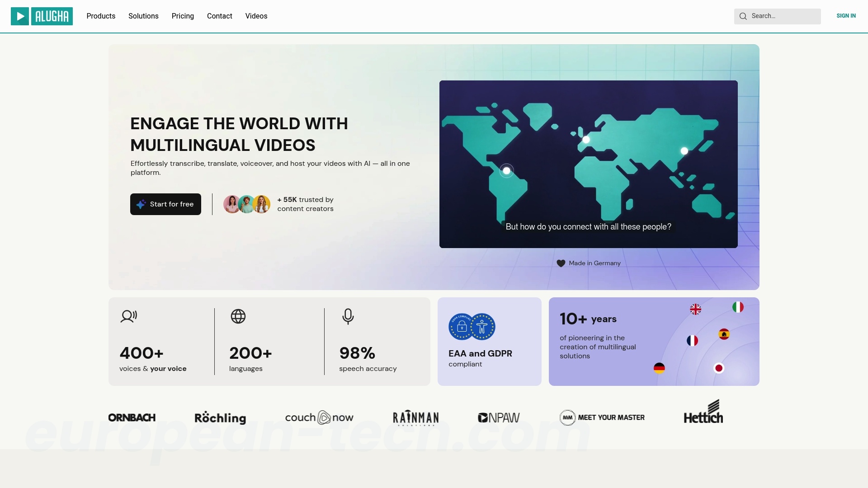Click the SIGN IN link
868x488 pixels.
click(x=846, y=16)
